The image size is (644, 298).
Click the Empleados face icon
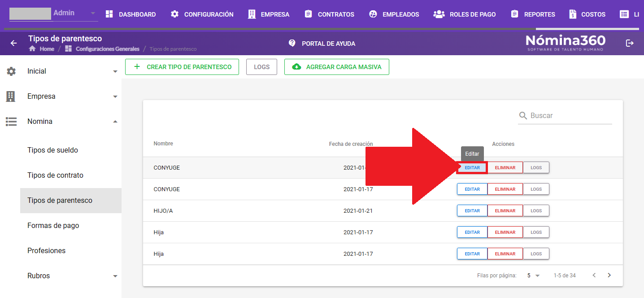(373, 14)
